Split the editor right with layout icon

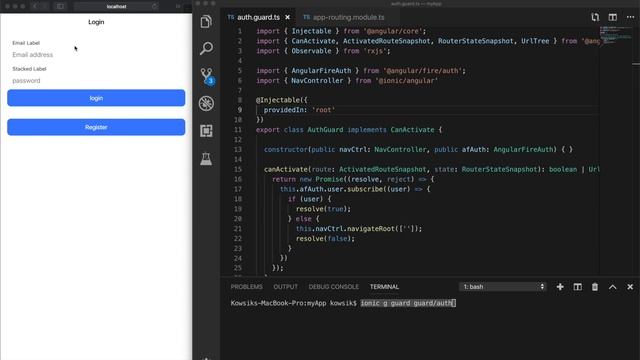point(613,17)
